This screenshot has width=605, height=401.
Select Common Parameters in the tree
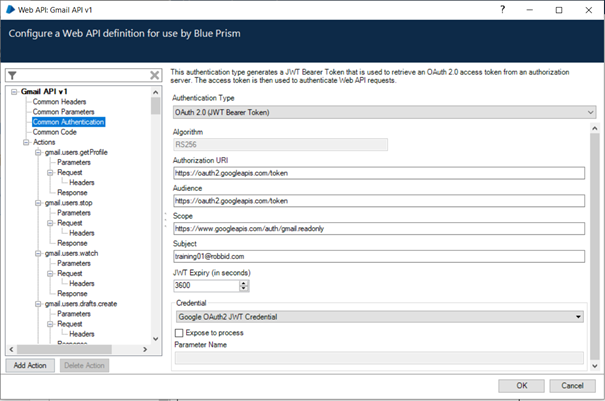coord(64,112)
